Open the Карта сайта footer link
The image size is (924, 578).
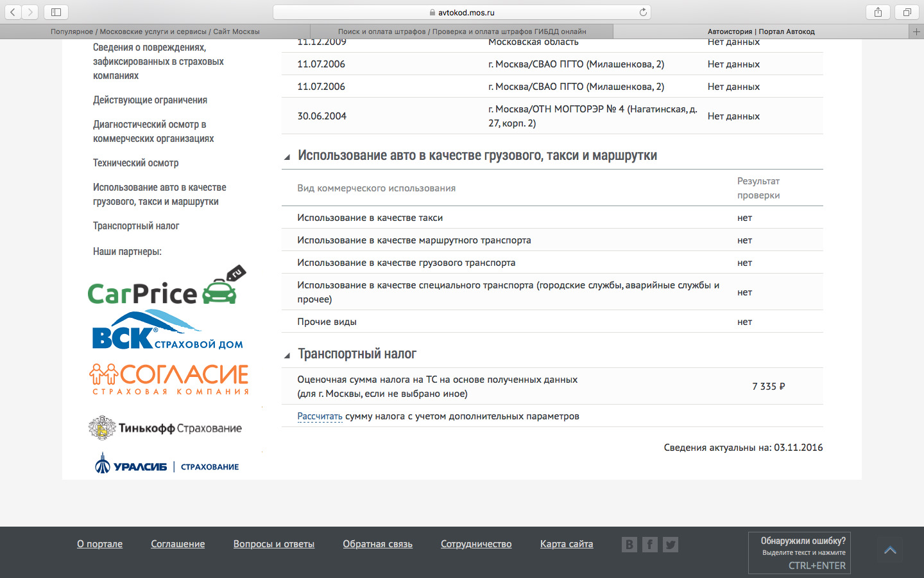click(x=567, y=544)
